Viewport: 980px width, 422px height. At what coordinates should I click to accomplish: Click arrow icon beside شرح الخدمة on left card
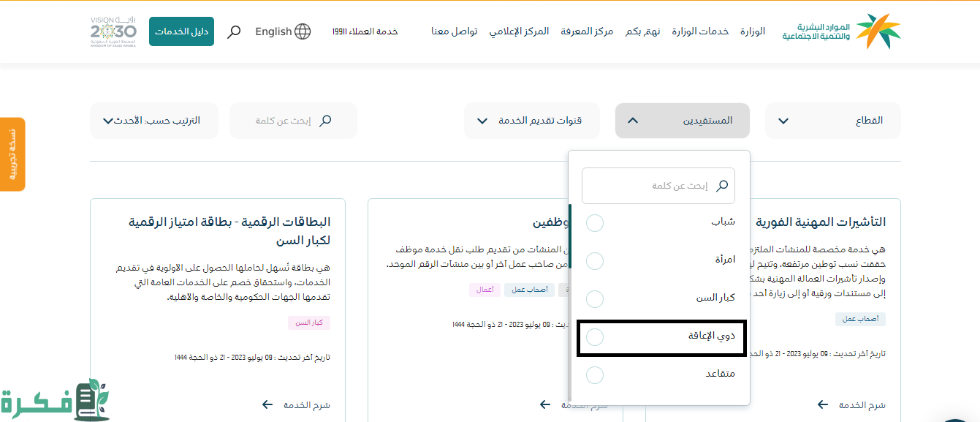click(267, 404)
